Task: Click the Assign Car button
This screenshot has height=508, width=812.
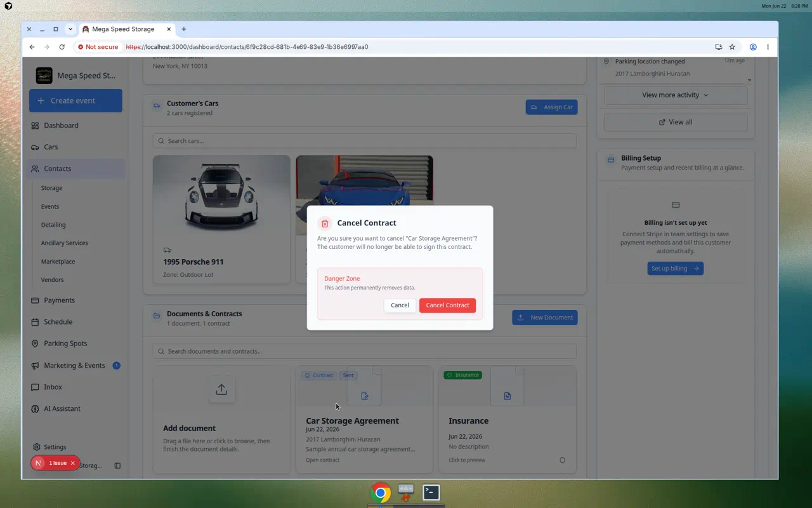Action: pyautogui.click(x=551, y=107)
